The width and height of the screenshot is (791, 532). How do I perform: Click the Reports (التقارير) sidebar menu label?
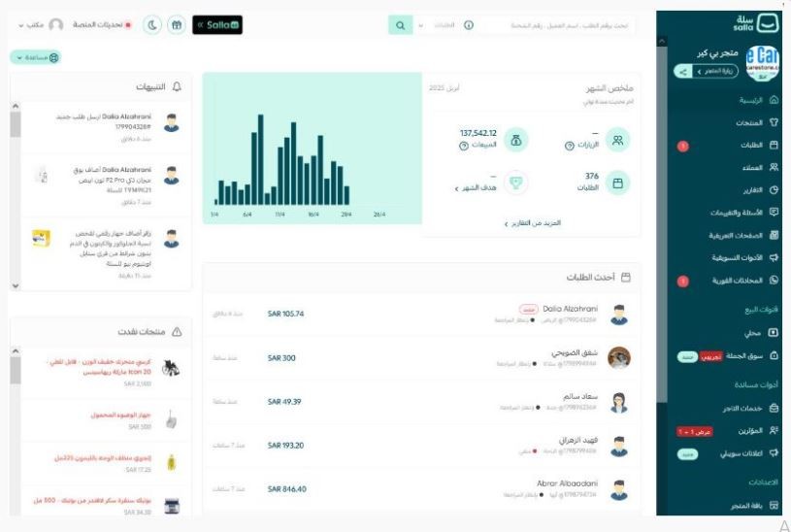tap(752, 190)
